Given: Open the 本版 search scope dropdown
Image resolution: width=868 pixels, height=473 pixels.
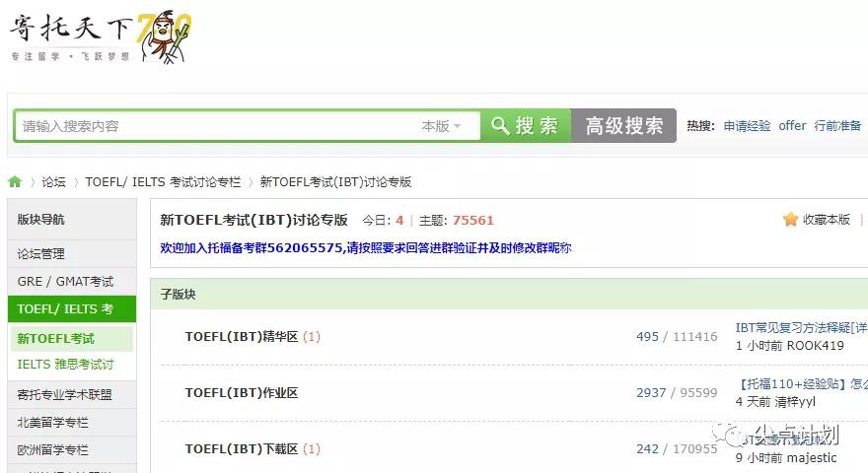Looking at the screenshot, I should [441, 126].
